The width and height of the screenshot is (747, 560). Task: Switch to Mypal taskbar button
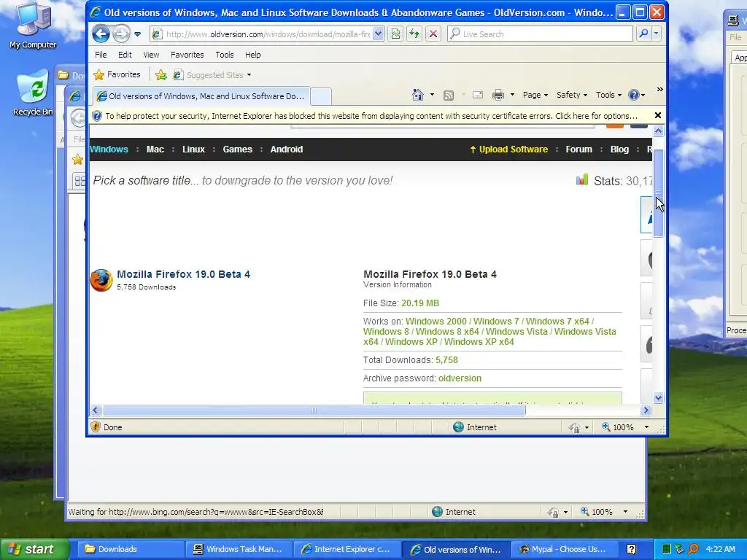coord(565,549)
